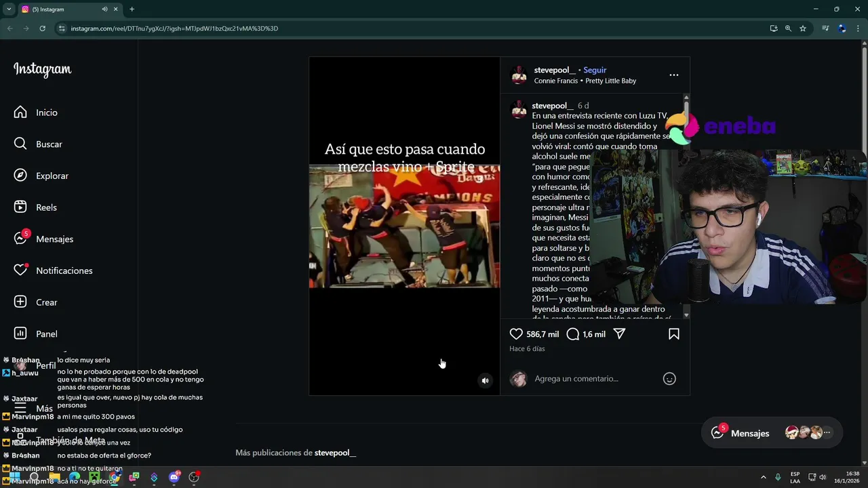This screenshot has width=868, height=488.
Task: View site information icon in address bar
Action: click(x=62, y=28)
